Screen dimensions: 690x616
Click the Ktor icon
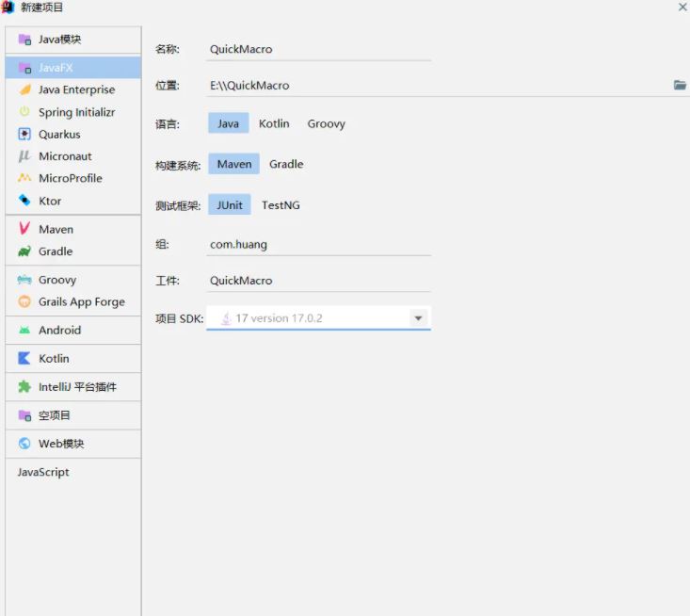coord(24,201)
